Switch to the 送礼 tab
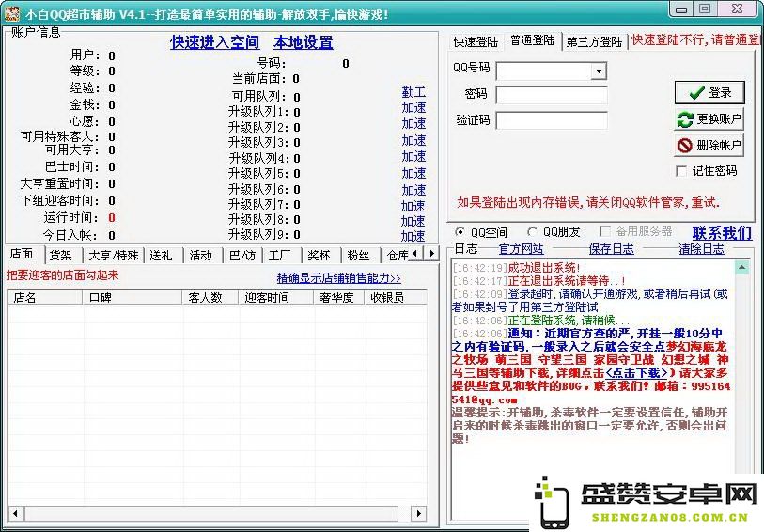Viewport: 764px width, 532px height. (162, 256)
